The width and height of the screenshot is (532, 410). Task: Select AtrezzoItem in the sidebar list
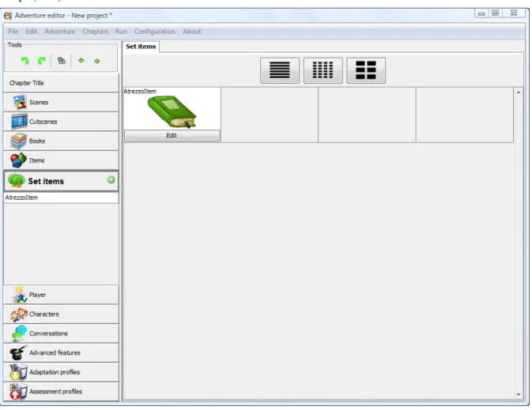click(x=61, y=197)
